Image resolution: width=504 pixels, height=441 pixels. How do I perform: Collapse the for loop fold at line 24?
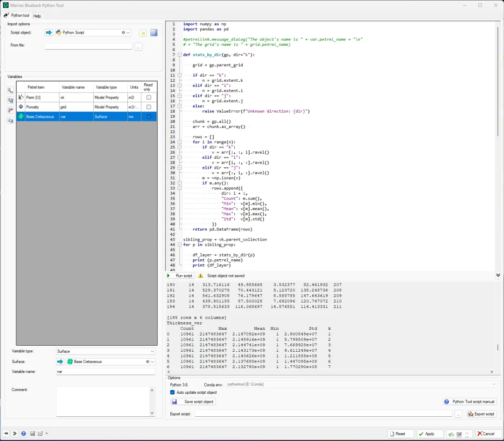point(179,142)
